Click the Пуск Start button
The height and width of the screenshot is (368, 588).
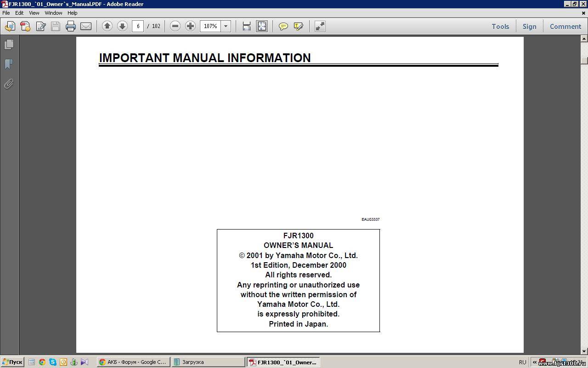[12, 362]
